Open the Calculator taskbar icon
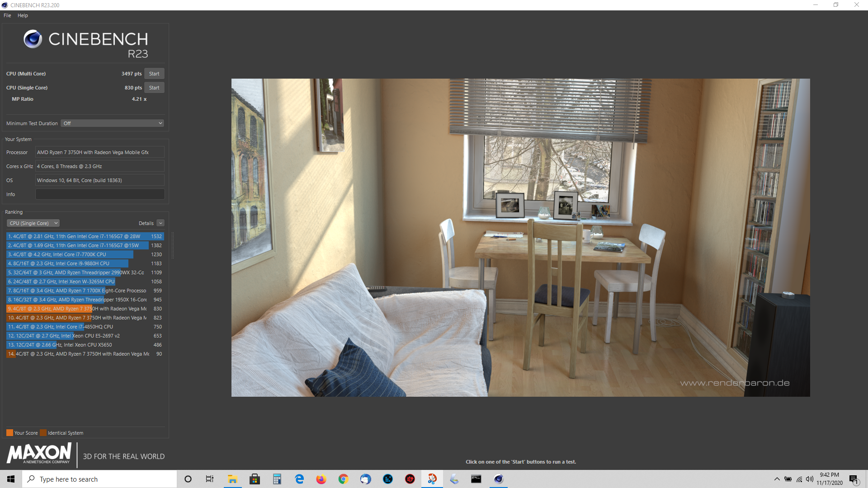868x488 pixels. click(277, 479)
